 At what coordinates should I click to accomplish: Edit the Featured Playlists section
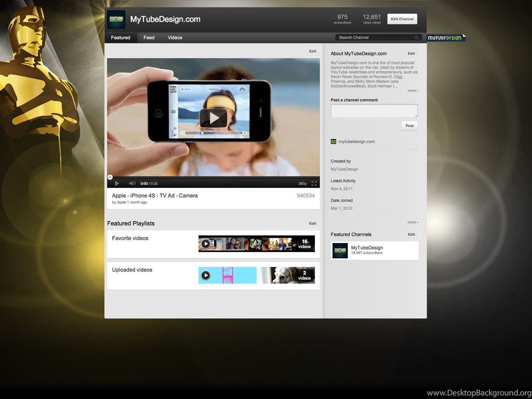click(x=312, y=223)
